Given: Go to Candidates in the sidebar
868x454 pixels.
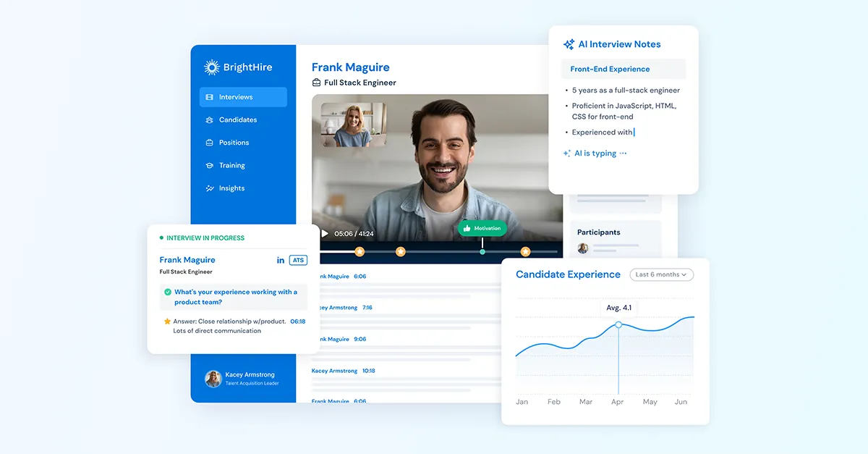Looking at the screenshot, I should click(238, 119).
